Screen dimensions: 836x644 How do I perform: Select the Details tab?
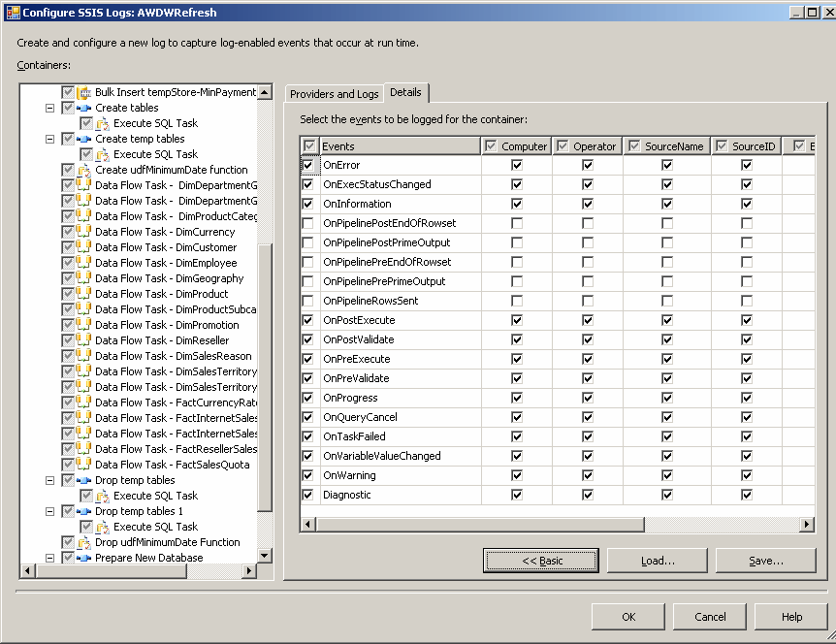point(405,92)
